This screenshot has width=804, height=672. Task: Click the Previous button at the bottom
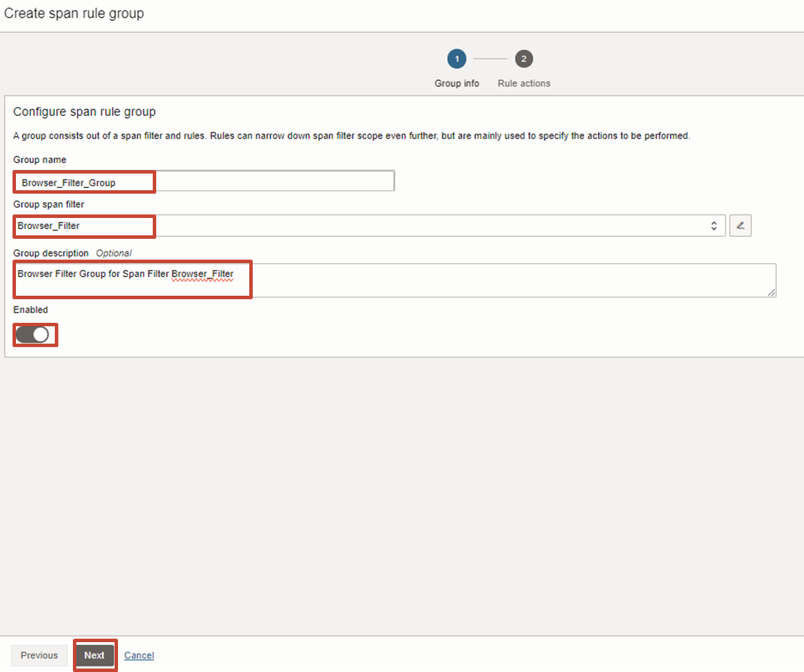(39, 655)
